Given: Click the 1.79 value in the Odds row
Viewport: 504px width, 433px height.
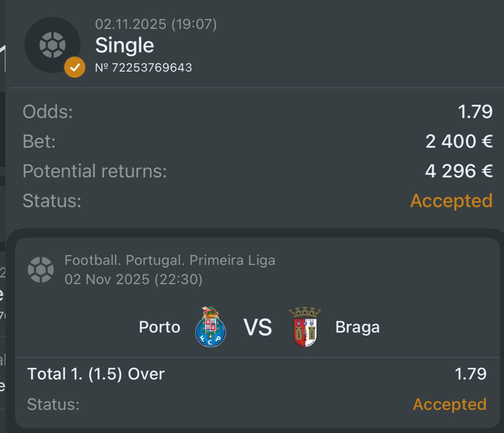Looking at the screenshot, I should coord(475,112).
